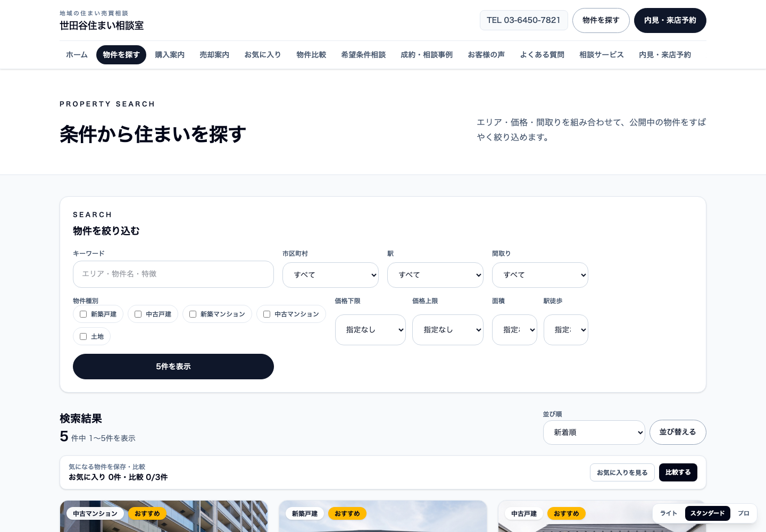This screenshot has height=532, width=766.
Task: Enable the 新築マンション property type
Action: 193,314
